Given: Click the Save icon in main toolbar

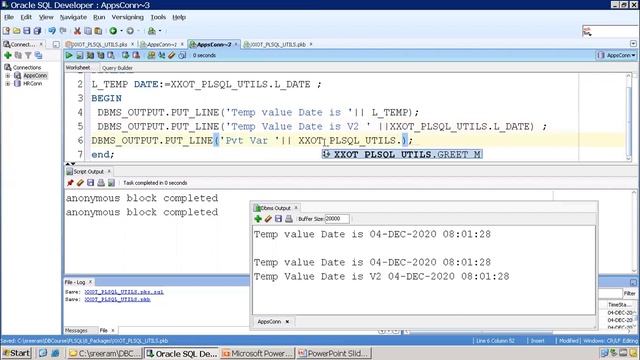Looking at the screenshot, I should (x=27, y=31).
